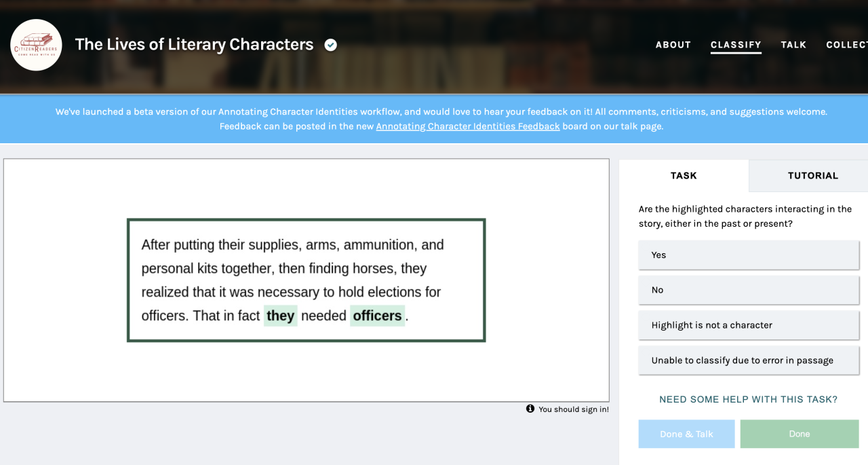
Task: Open the Collect nav item
Action: [846, 45]
